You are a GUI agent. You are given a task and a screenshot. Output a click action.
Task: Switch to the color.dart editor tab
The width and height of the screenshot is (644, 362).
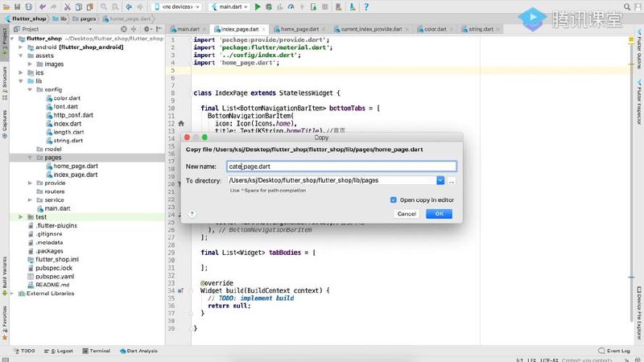point(435,29)
